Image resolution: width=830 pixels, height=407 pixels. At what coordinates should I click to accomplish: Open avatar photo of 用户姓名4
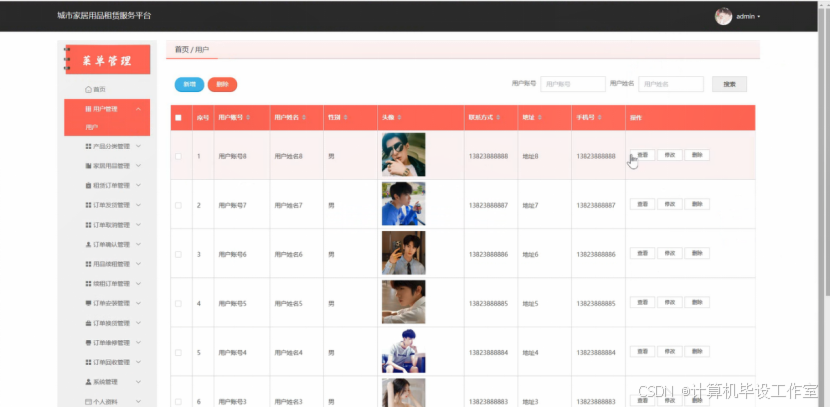[403, 351]
